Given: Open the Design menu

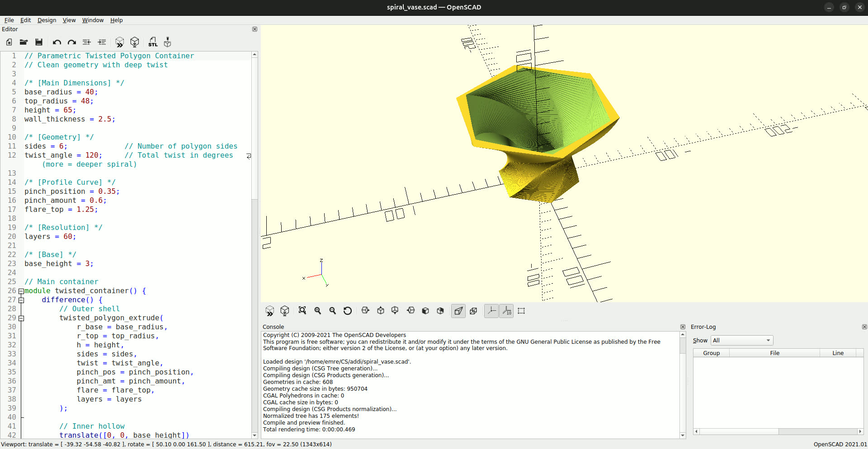Looking at the screenshot, I should pos(47,20).
